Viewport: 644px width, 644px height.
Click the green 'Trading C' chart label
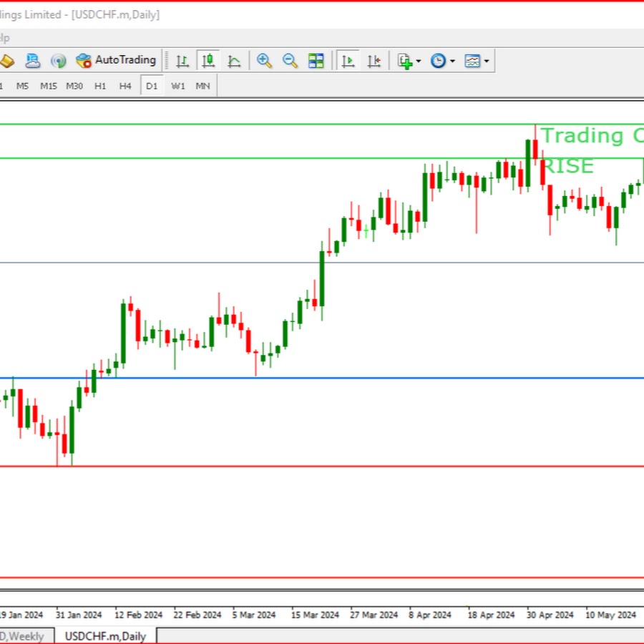tap(592, 135)
